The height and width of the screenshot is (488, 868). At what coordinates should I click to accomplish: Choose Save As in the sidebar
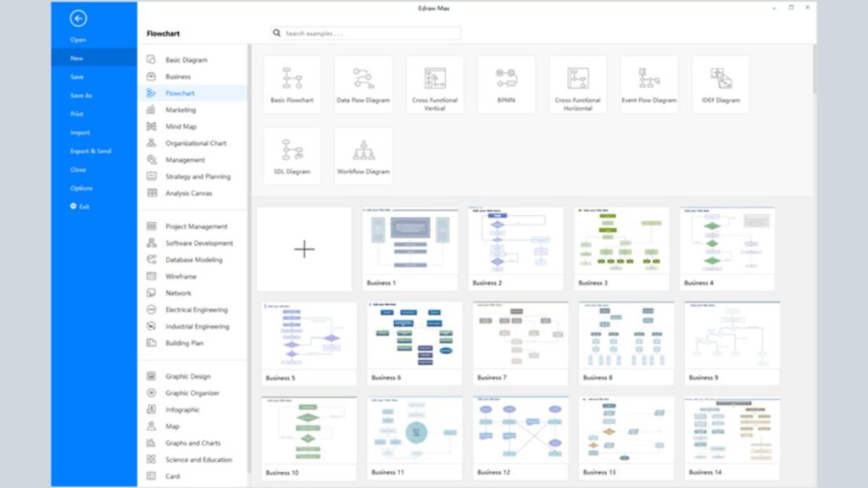(81, 95)
